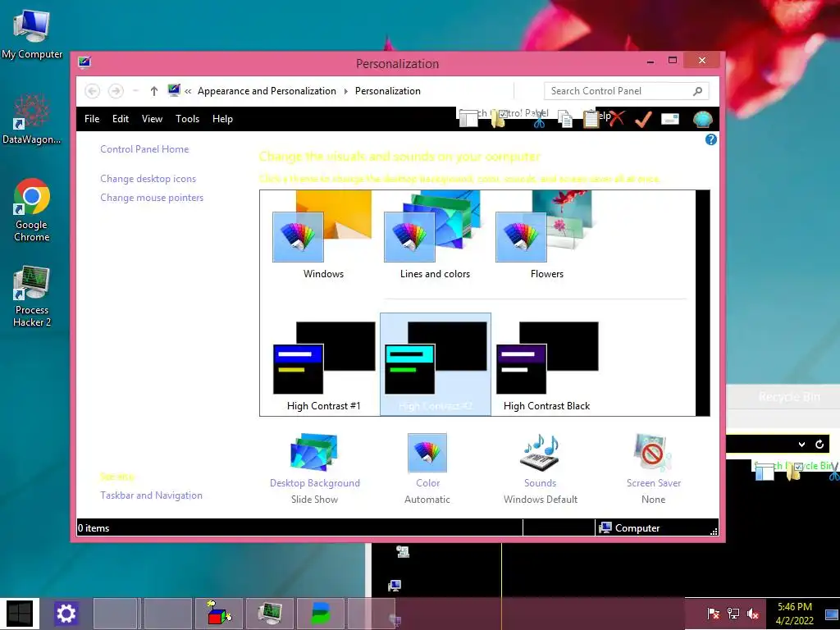Click pane layout icon in Recycle Bin window
The height and width of the screenshot is (630, 840).
(765, 471)
